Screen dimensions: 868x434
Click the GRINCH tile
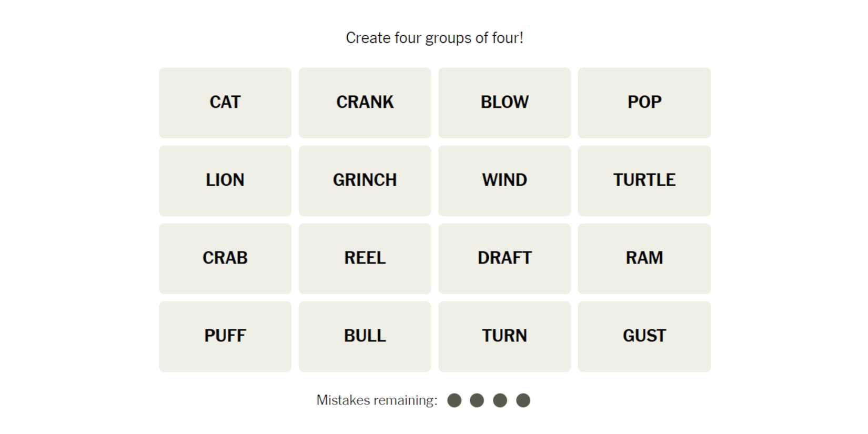[x=365, y=180]
